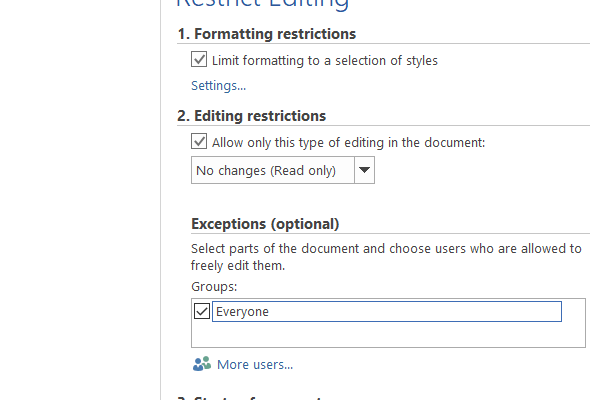The image size is (598, 400).
Task: Click the exceptions description text
Action: pyautogui.click(x=386, y=257)
